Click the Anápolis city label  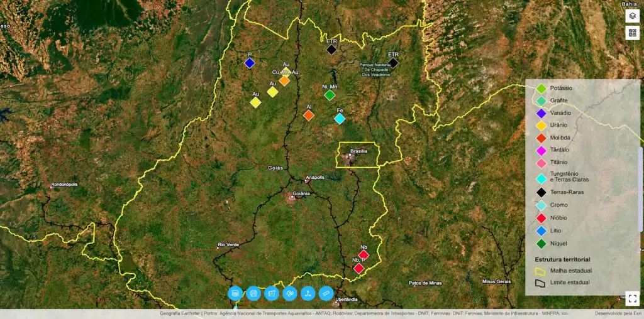[316, 177]
